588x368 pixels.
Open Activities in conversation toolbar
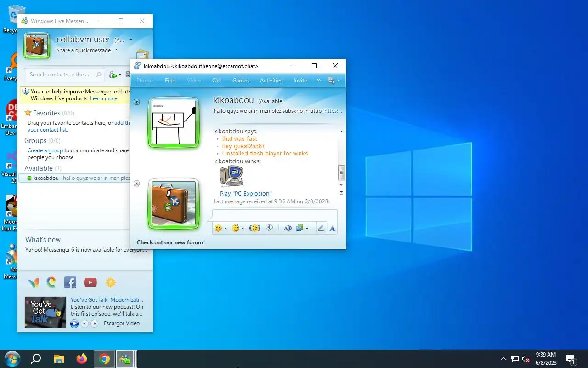coord(271,80)
